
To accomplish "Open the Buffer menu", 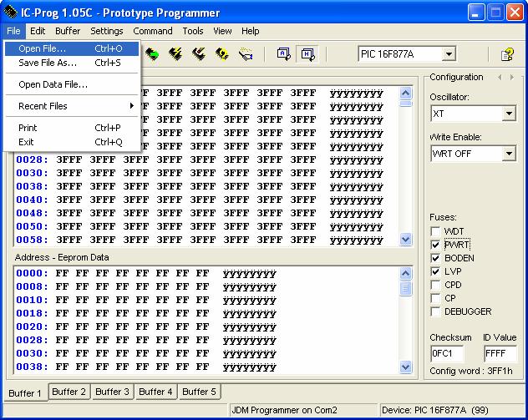I will pyautogui.click(x=68, y=31).
